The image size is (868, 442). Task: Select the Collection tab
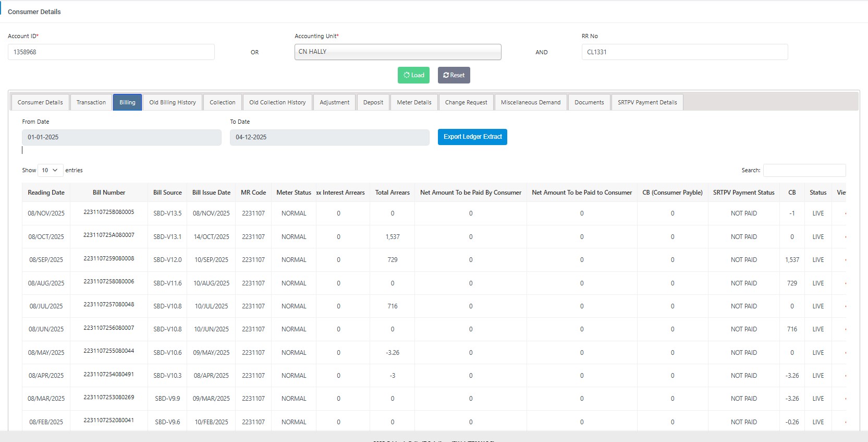(223, 102)
